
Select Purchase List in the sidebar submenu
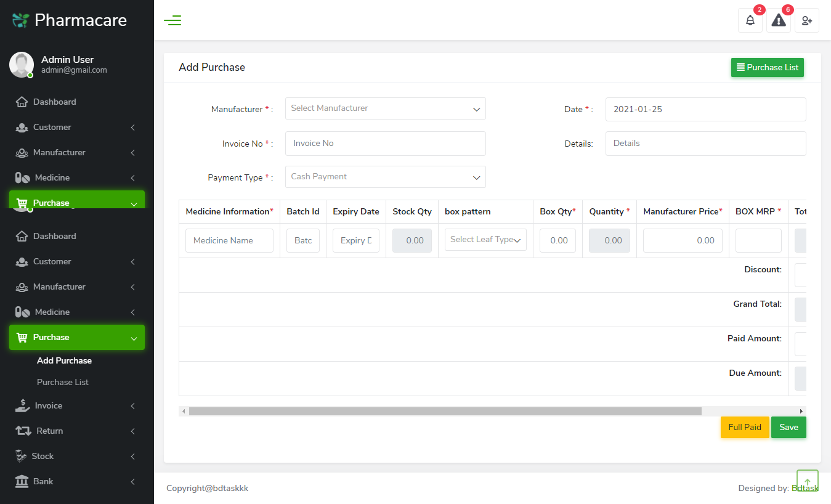[63, 382]
